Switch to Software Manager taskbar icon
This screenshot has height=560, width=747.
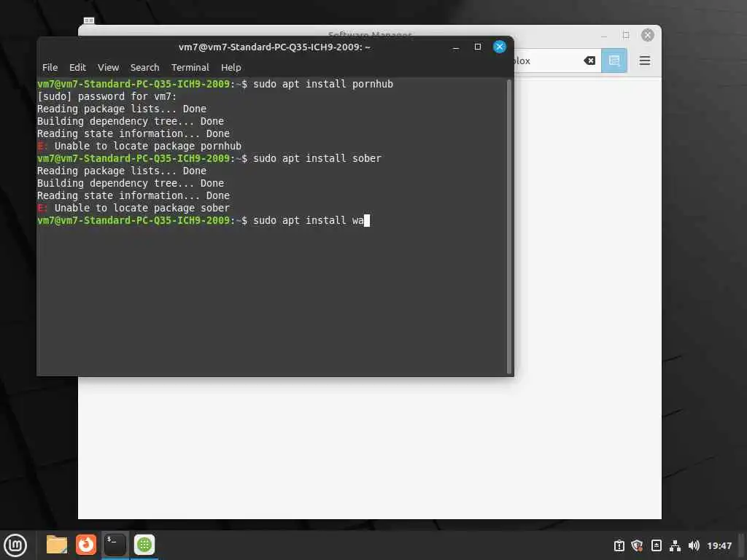tap(144, 545)
